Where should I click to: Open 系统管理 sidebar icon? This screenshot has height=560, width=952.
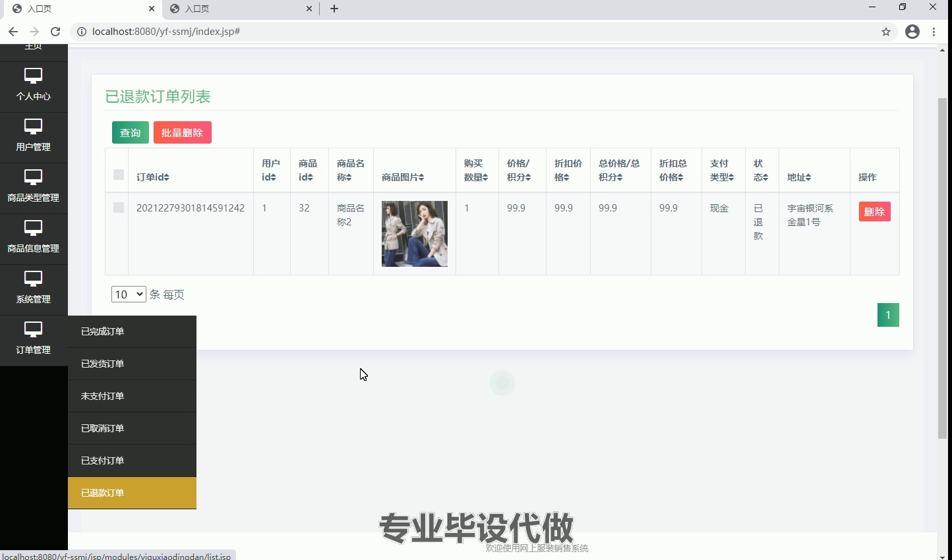click(x=33, y=279)
